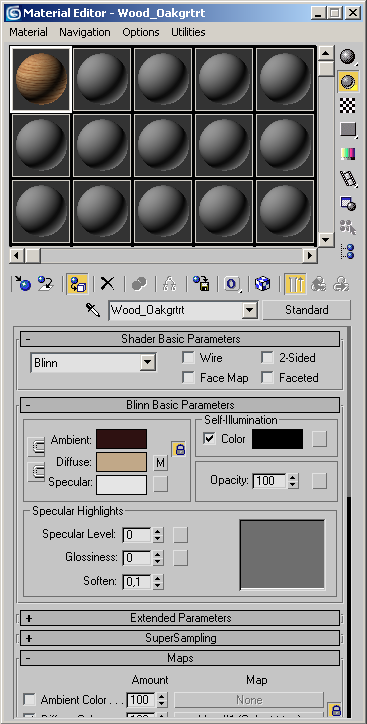Open the Blinn shader type dropdown
Screen dimensions: 367x724
click(x=147, y=363)
